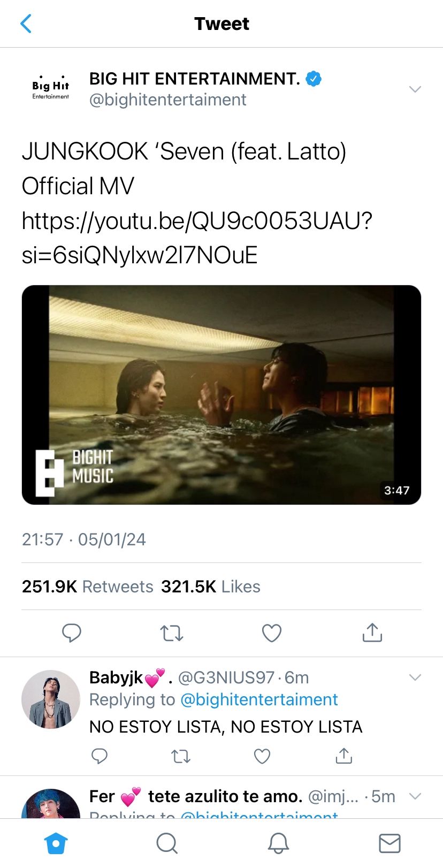
Task: Share Babyjk's reply
Action: (x=343, y=755)
